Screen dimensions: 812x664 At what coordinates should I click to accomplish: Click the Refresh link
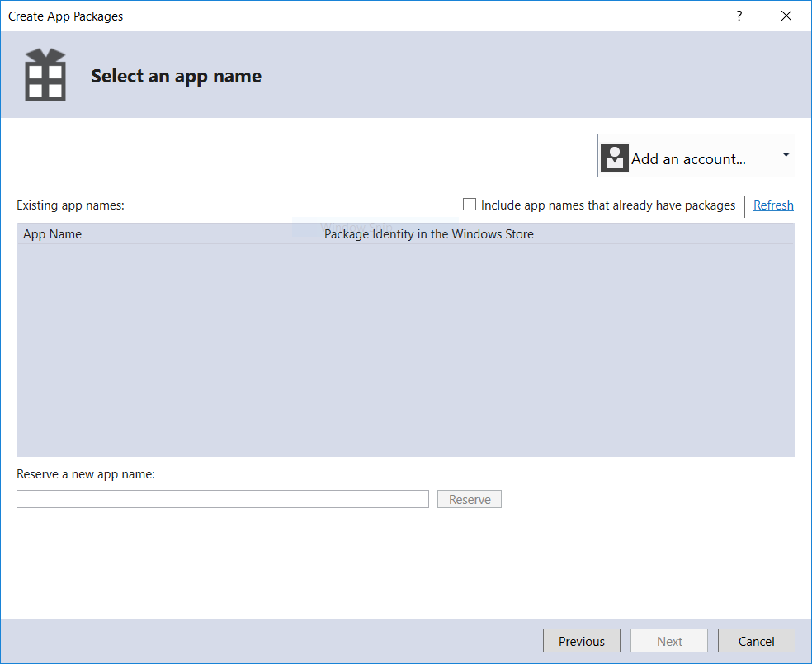click(773, 205)
